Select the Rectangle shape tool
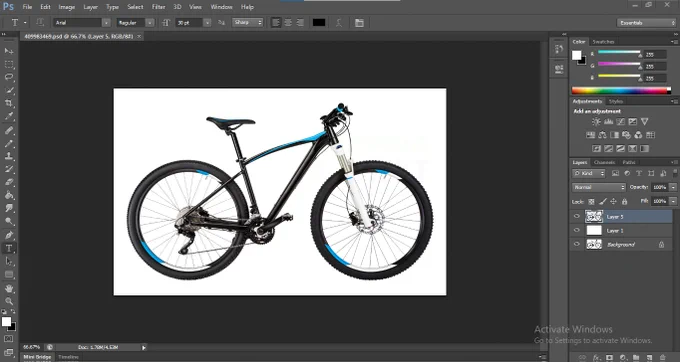This screenshot has width=680, height=362. point(9,275)
